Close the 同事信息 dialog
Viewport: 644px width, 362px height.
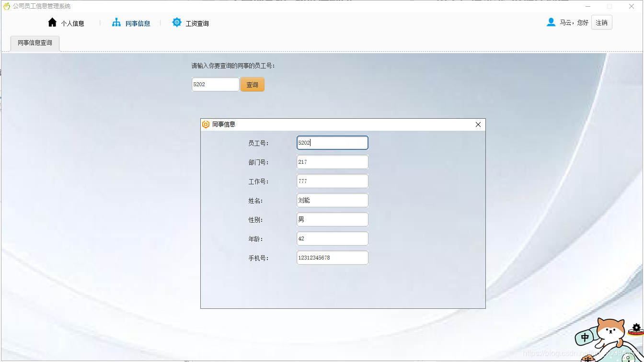pos(478,124)
